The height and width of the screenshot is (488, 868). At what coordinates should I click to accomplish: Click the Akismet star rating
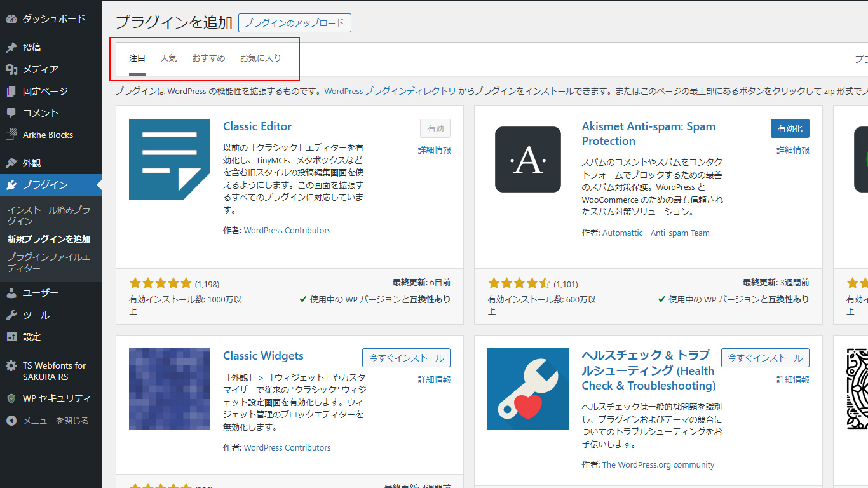click(519, 283)
